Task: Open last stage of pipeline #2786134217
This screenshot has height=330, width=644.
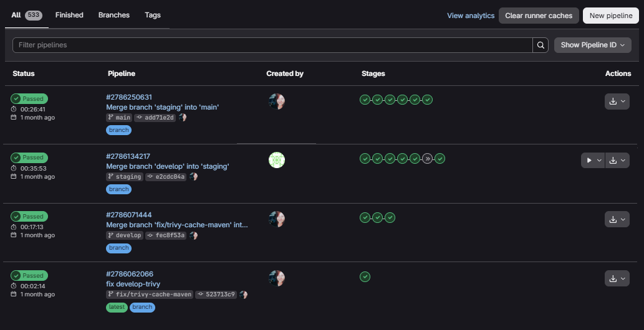Action: (440, 159)
